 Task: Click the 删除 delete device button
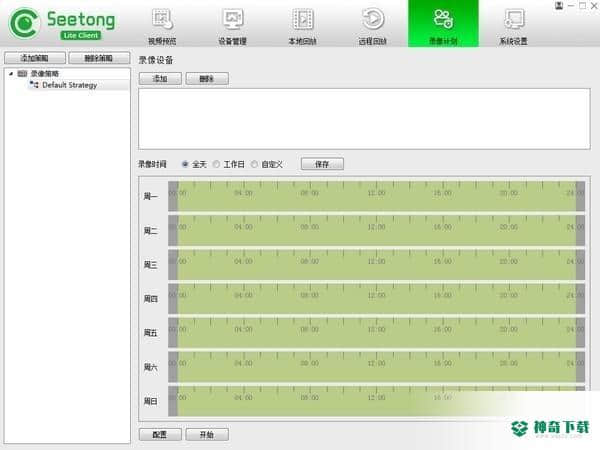coord(207,79)
